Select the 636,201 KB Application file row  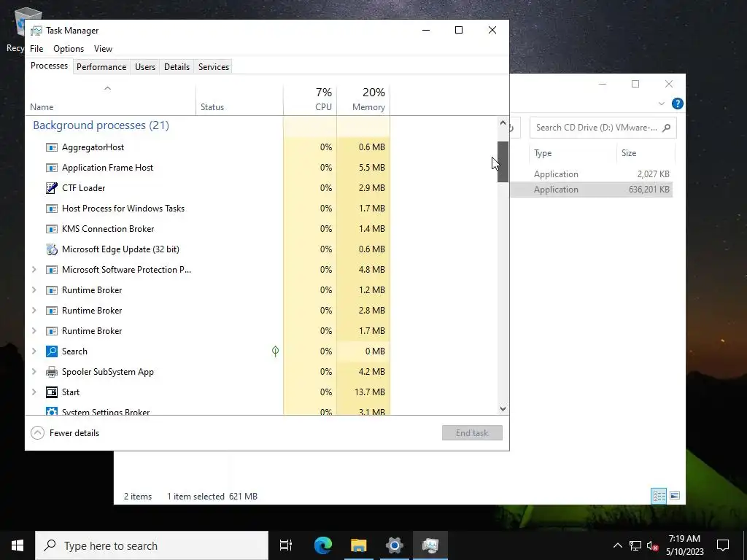click(x=591, y=190)
